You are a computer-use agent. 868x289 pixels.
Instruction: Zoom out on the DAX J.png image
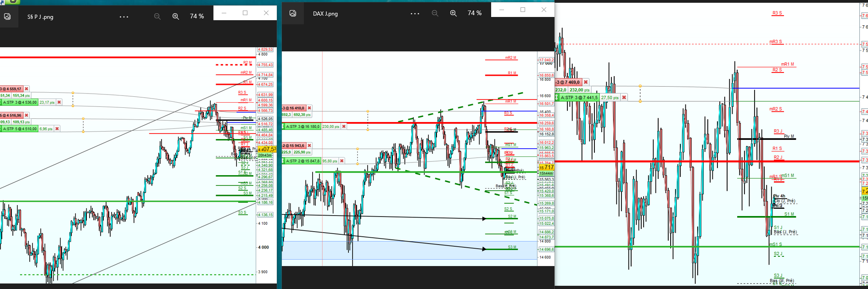[x=435, y=13]
